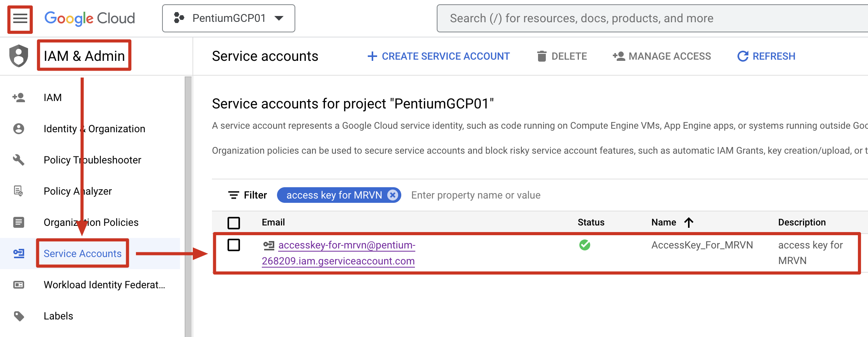Click the Policy Analyzer document icon
The width and height of the screenshot is (868, 337).
click(19, 191)
